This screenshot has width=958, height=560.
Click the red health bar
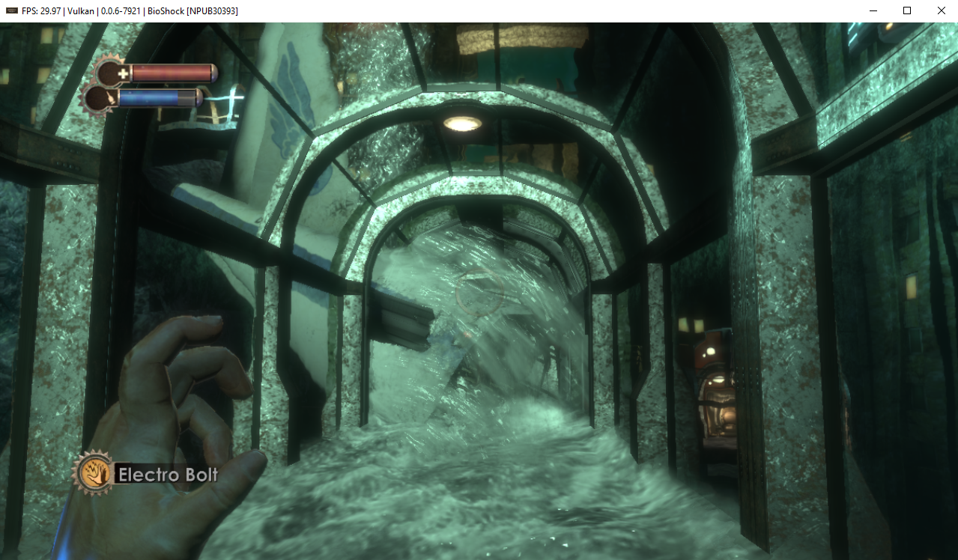173,73
